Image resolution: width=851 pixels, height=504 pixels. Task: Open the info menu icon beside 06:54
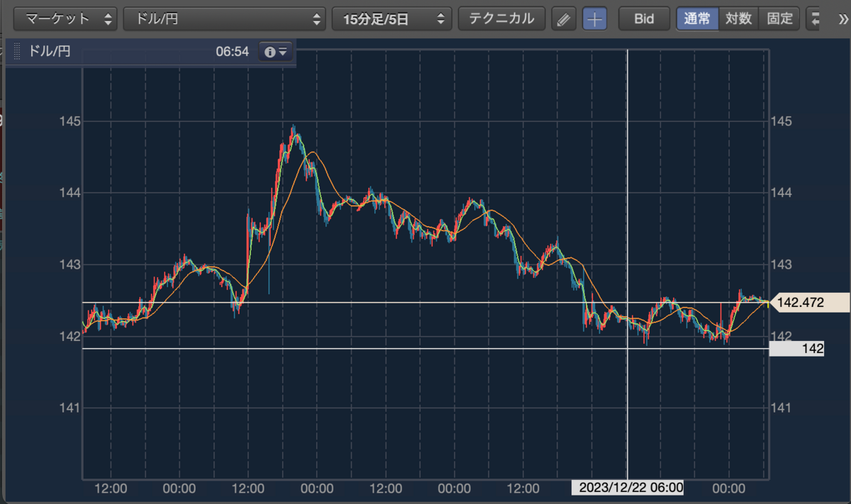(x=276, y=52)
